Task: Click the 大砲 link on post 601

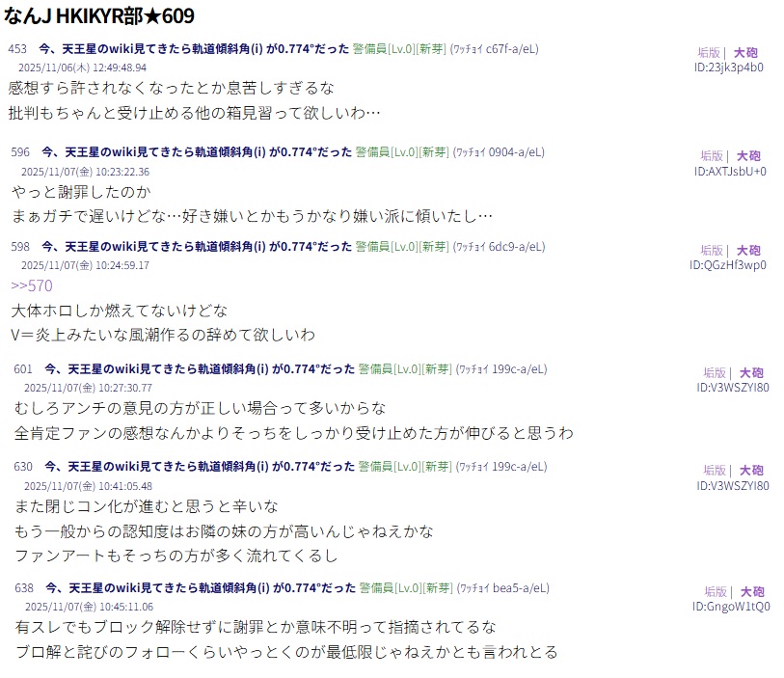Action: [751, 373]
